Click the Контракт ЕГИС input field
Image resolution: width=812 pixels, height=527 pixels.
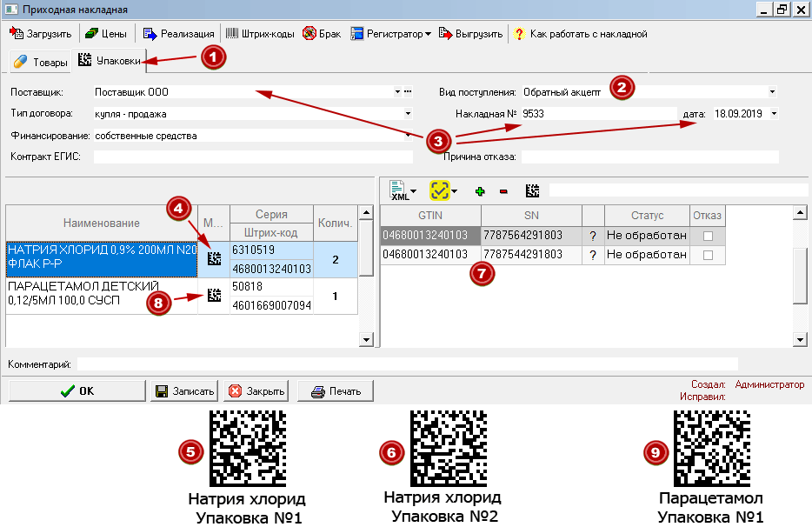coord(253,157)
